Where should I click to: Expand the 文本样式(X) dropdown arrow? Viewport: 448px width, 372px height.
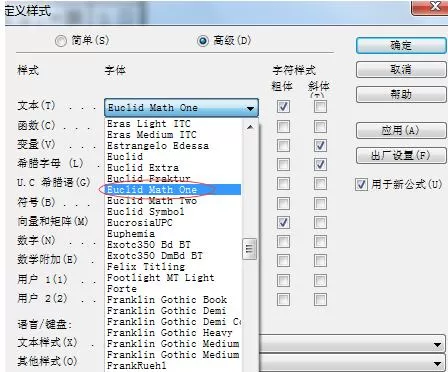click(438, 345)
